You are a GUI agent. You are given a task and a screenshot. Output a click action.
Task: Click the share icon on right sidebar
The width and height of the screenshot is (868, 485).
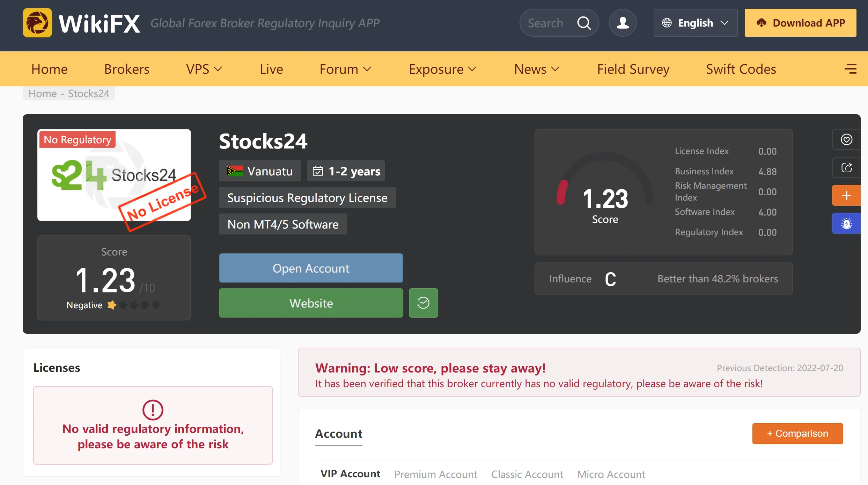click(846, 167)
